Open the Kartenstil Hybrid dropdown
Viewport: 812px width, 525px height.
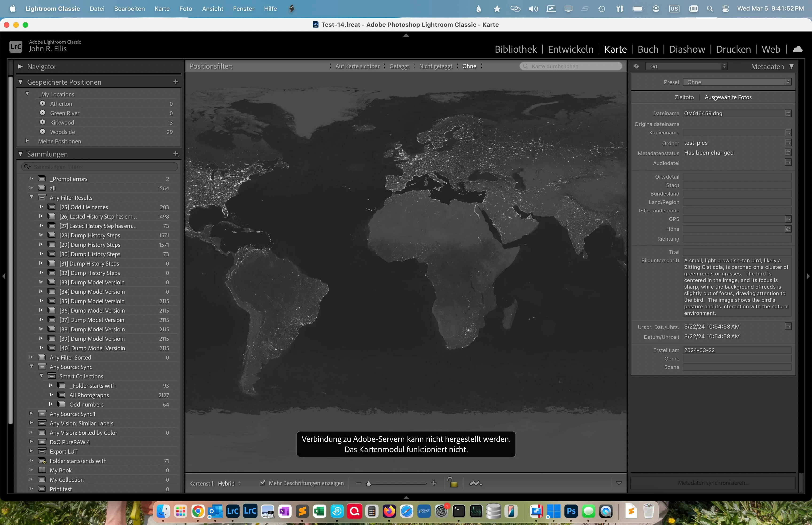tap(229, 483)
